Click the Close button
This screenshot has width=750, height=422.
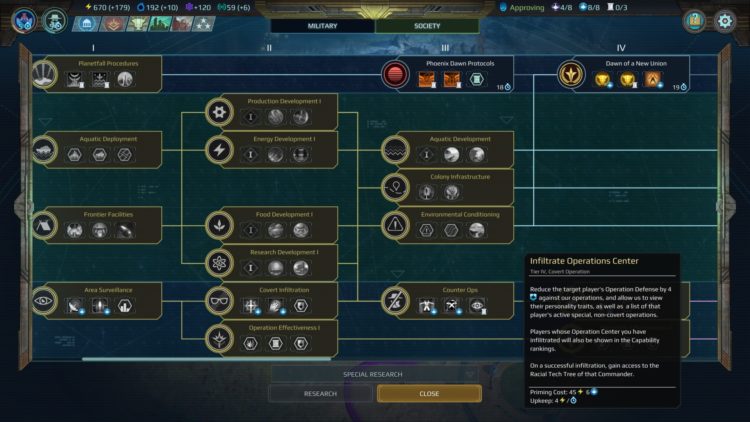pyautogui.click(x=429, y=393)
